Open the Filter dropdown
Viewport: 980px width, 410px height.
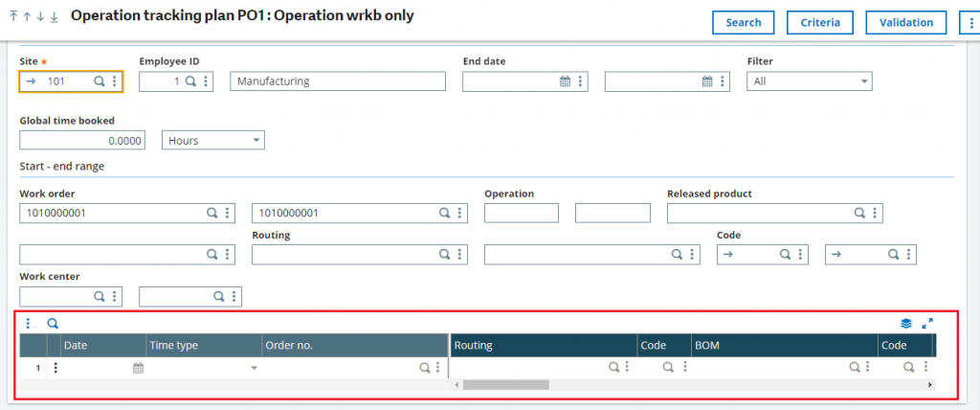809,82
